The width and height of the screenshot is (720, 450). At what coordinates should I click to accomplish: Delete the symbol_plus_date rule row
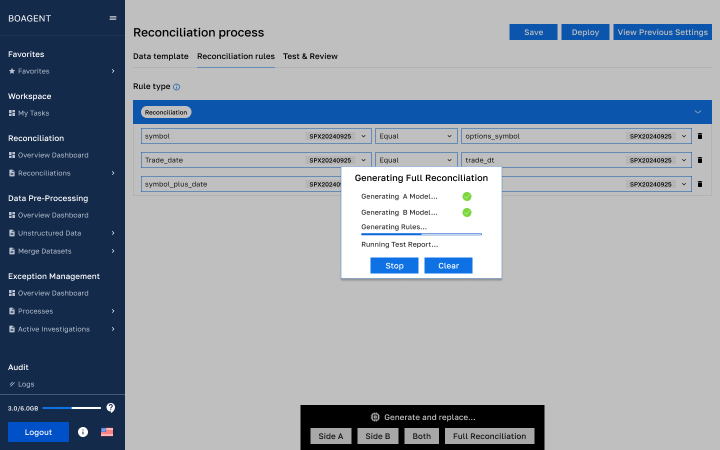(700, 184)
